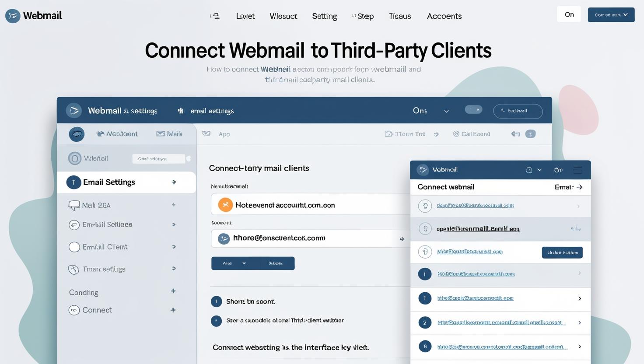The height and width of the screenshot is (364, 644).
Task: Click the round icon on the highlighted popup row
Action: (x=425, y=229)
